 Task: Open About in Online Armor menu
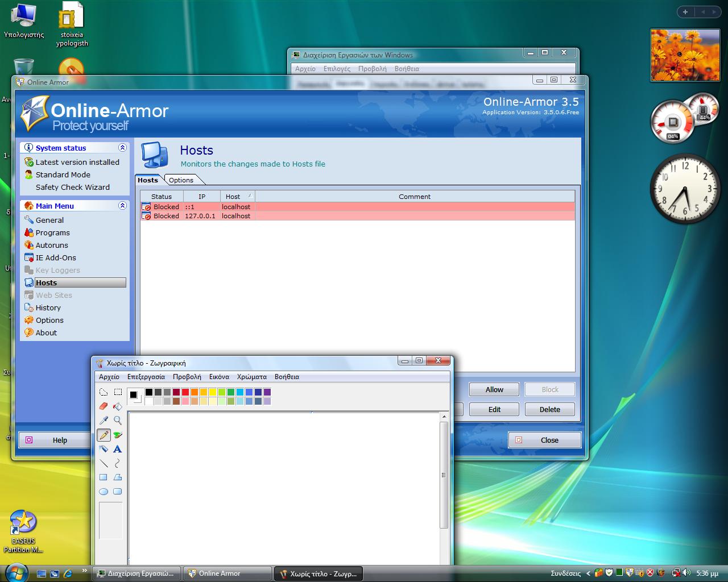46,332
